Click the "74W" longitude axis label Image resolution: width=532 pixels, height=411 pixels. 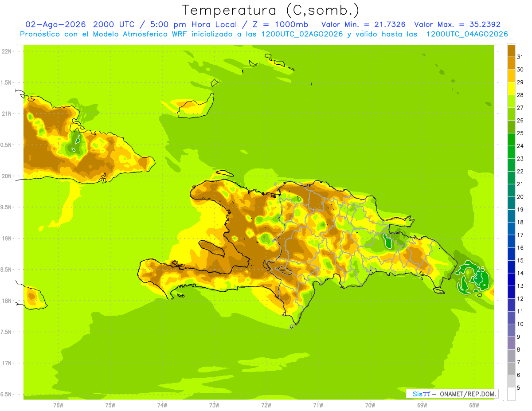[x=162, y=405]
